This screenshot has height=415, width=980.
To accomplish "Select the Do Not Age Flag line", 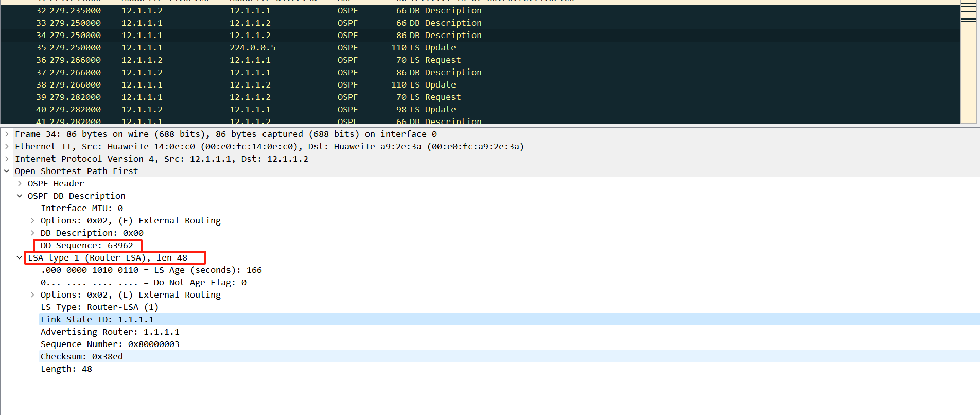I will click(144, 282).
